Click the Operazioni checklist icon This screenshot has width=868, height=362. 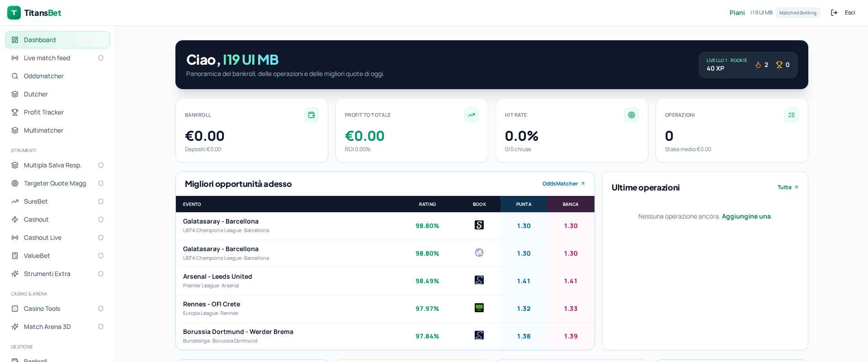coord(792,115)
